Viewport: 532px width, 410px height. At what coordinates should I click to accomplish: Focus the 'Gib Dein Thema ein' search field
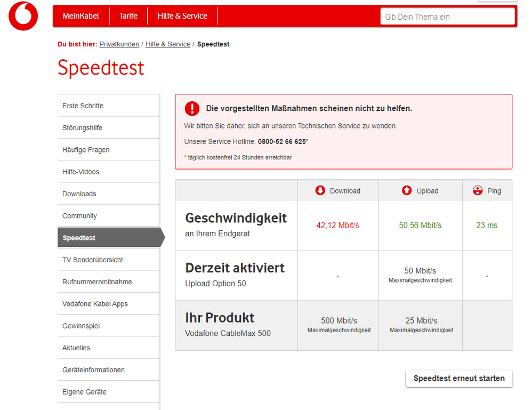tap(448, 17)
